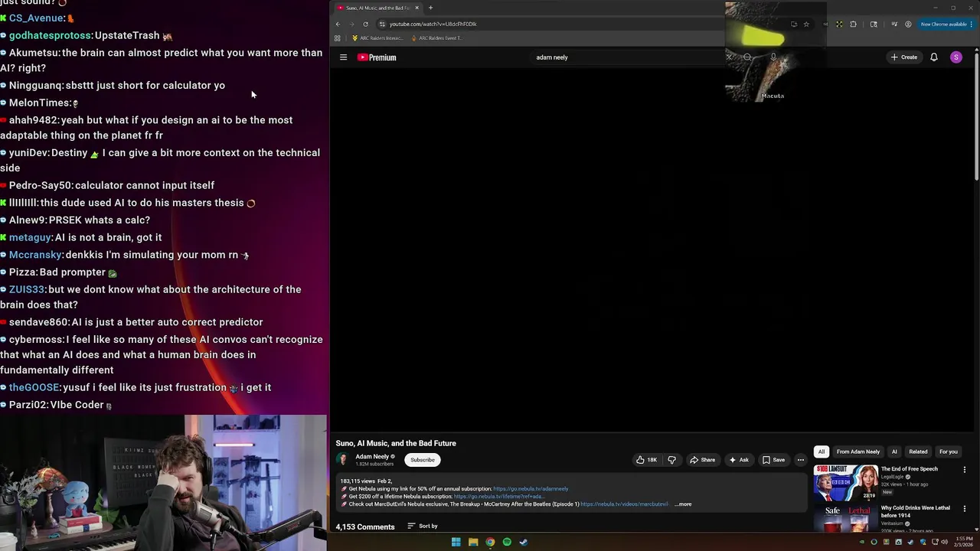Open The End of Free Speech thumbnail
Screen dimensions: 980x551
point(845,482)
